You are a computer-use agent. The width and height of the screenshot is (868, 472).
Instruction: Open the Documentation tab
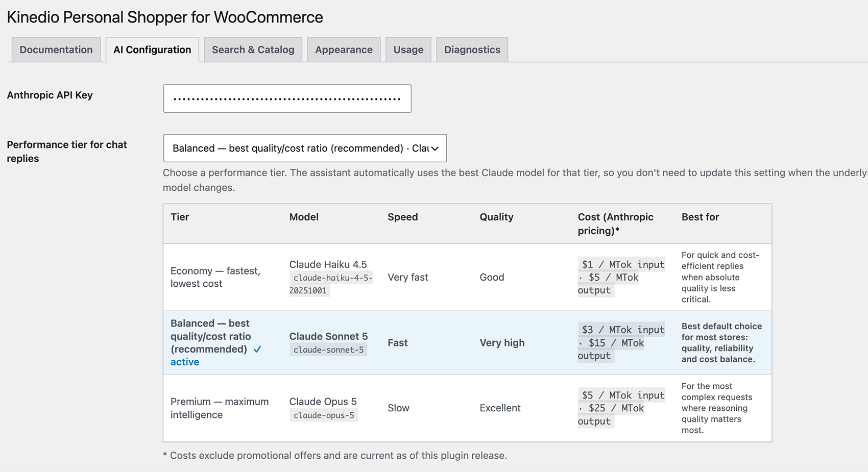point(56,49)
